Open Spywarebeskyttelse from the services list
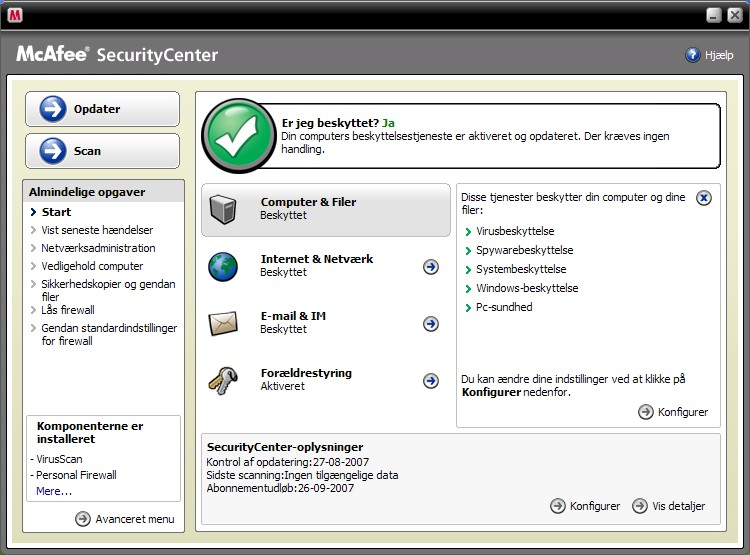The width and height of the screenshot is (750, 555). tap(524, 250)
